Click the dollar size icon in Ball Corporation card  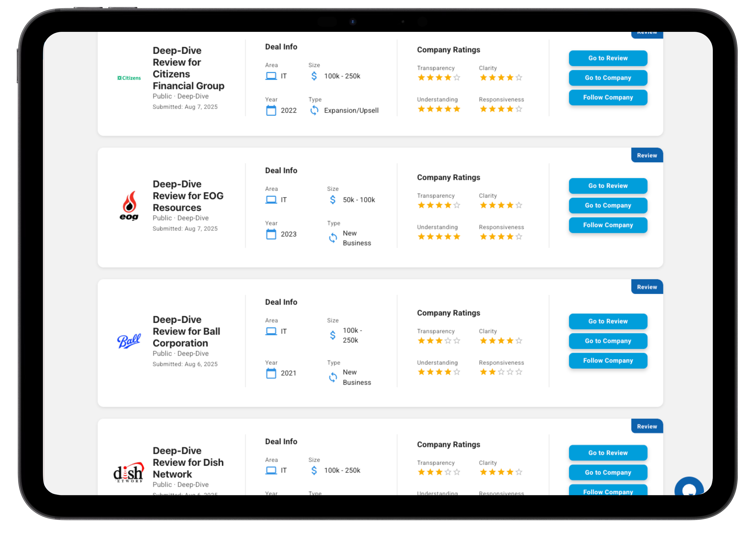[x=333, y=335]
